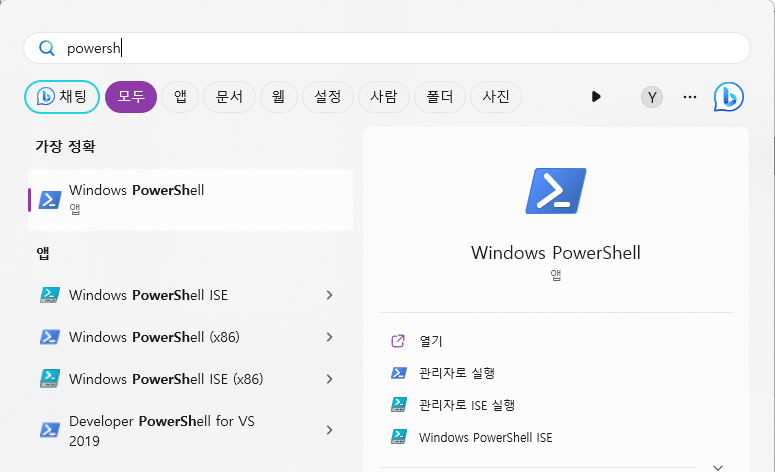Click the 관리자로 실행 PowerShell icon
This screenshot has height=472, width=775.
click(398, 373)
